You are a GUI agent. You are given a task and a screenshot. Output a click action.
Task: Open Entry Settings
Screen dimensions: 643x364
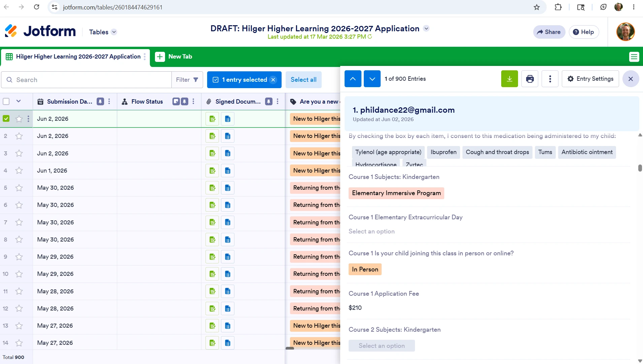coord(590,79)
